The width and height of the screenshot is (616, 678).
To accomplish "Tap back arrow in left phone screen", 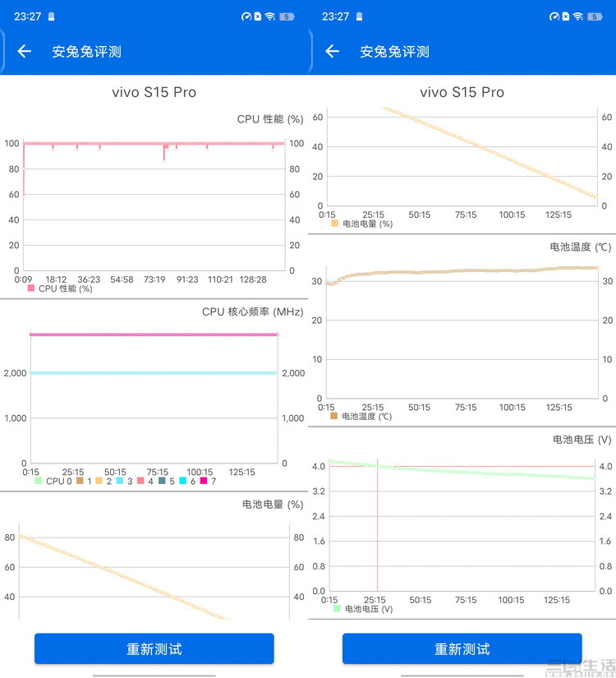I will [24, 52].
